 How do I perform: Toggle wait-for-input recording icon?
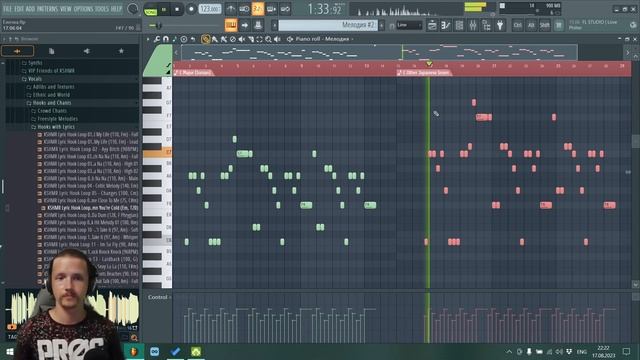tap(244, 9)
